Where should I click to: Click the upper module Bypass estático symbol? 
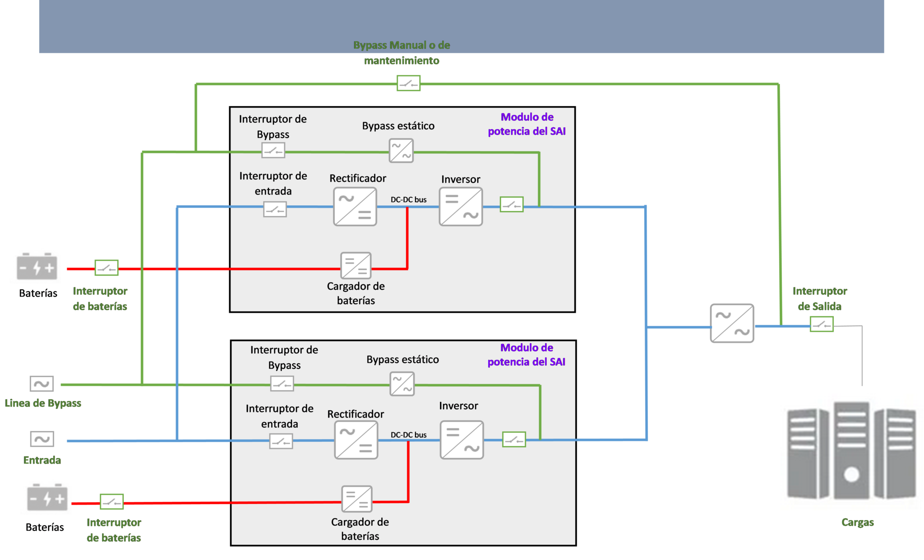point(401,150)
